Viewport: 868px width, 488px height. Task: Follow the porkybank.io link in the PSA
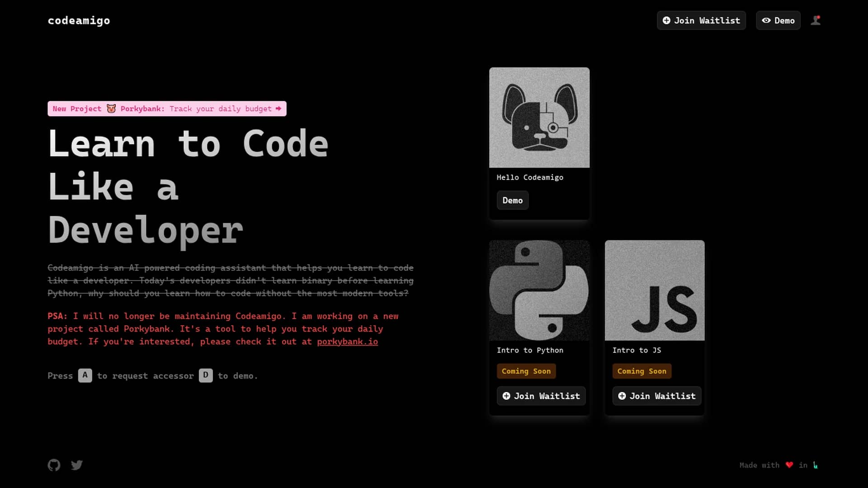[x=347, y=342]
